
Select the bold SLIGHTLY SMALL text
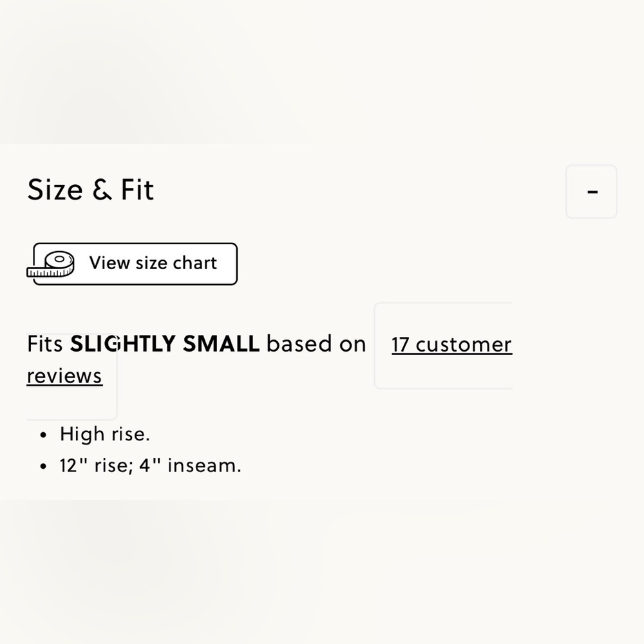(x=164, y=345)
